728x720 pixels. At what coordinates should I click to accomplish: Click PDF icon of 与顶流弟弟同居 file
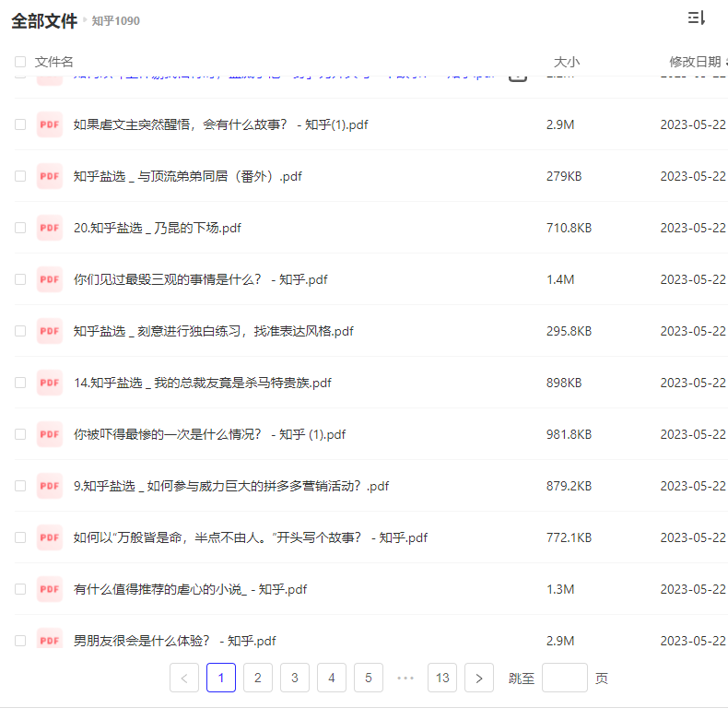point(50,176)
